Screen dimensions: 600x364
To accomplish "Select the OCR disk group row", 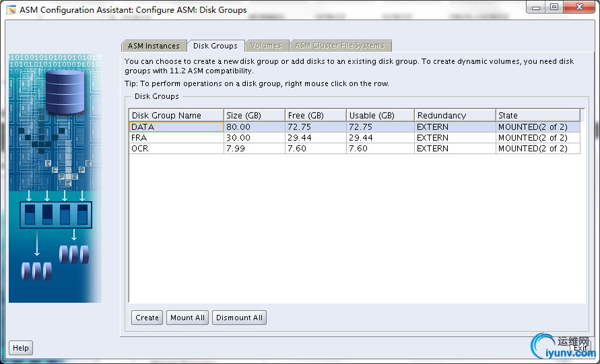I will tap(355, 148).
